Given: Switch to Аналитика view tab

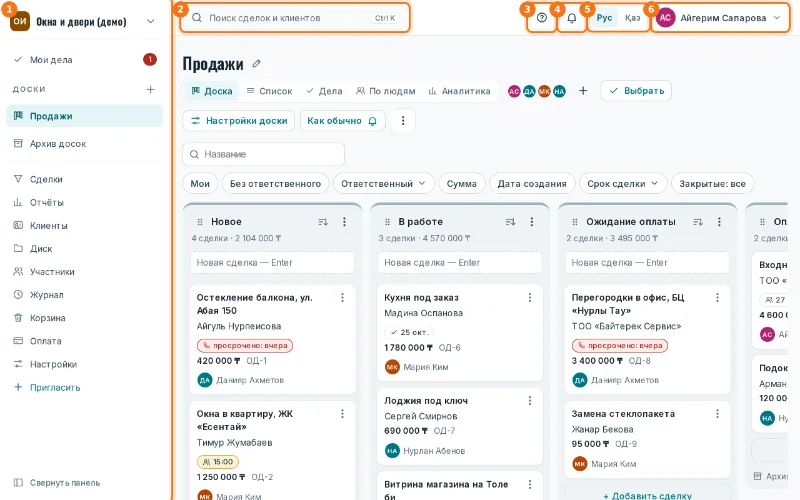Looking at the screenshot, I should 460,91.
